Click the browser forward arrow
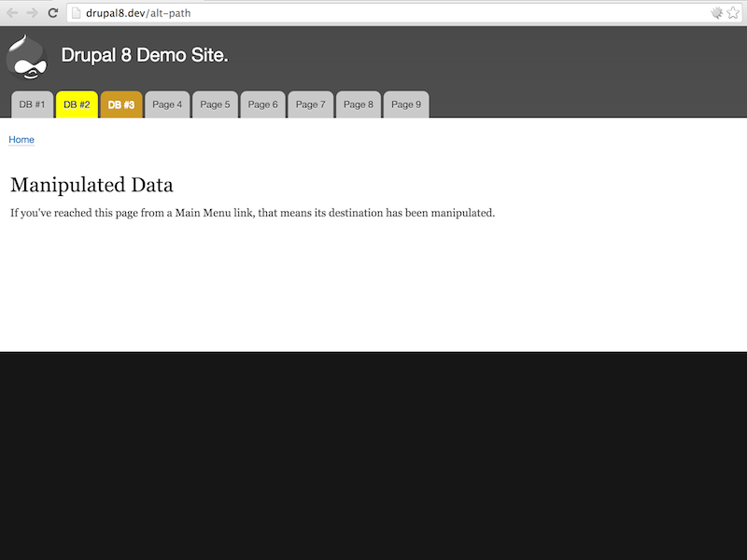This screenshot has height=560, width=747. (32, 14)
